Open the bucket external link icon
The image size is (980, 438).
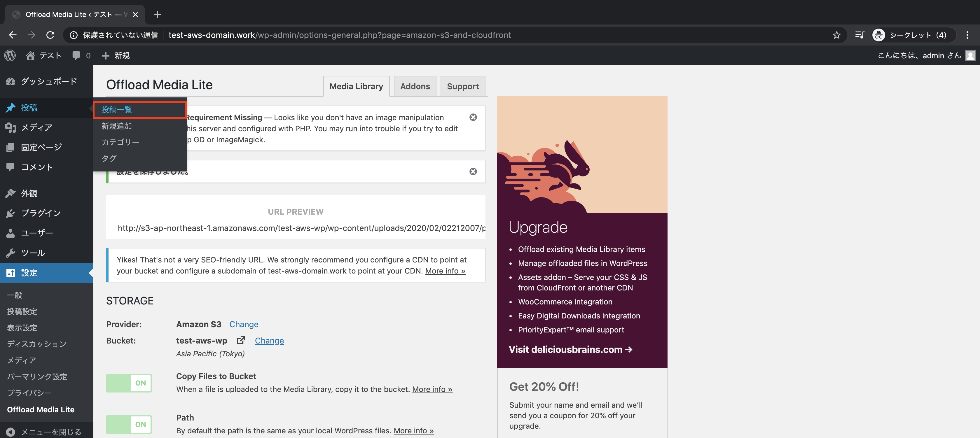(241, 340)
